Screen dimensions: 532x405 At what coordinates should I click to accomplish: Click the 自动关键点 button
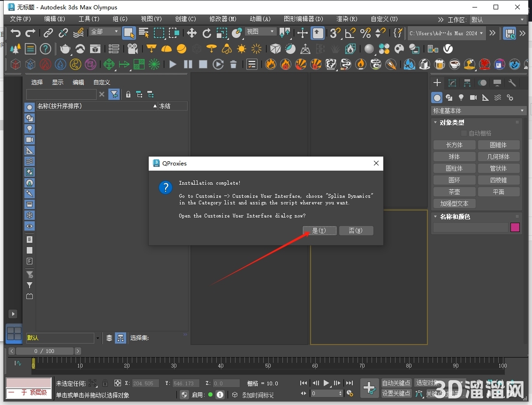(x=396, y=383)
